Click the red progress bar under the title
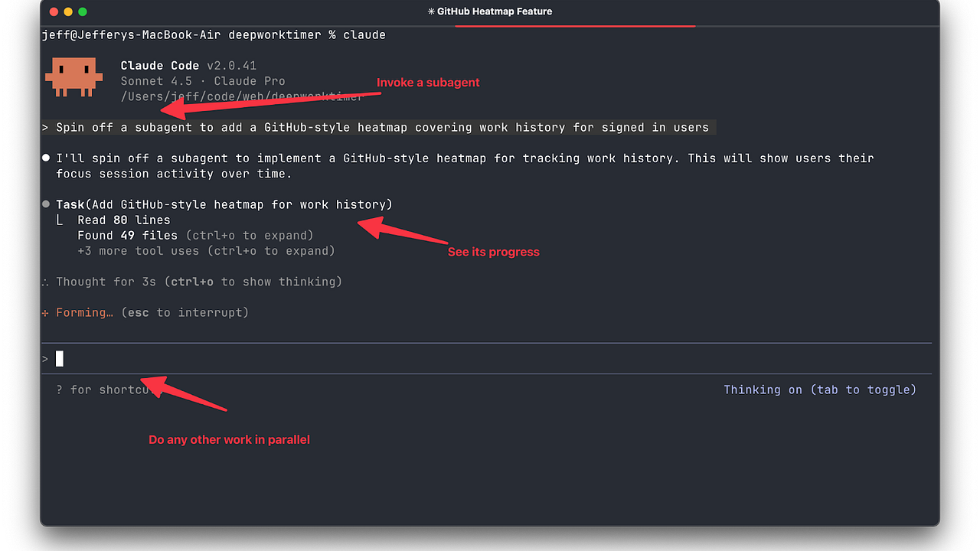 [575, 26]
